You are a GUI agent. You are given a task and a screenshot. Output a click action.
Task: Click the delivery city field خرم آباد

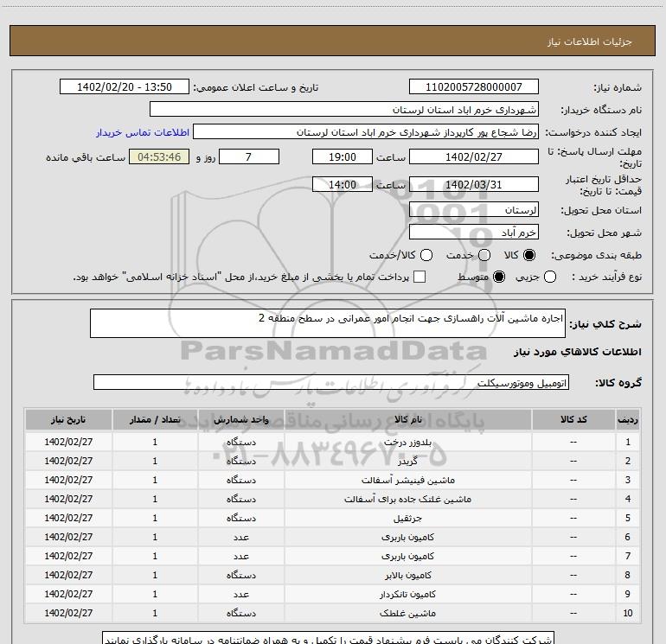pos(474,232)
